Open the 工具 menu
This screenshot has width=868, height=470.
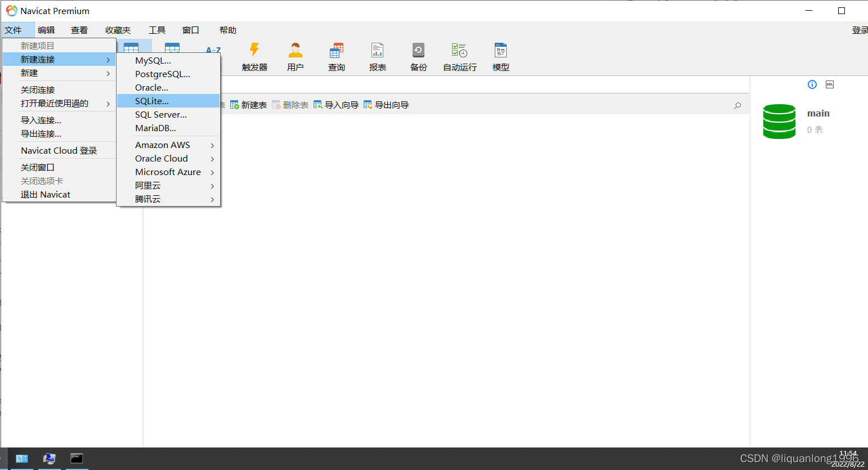click(x=157, y=30)
